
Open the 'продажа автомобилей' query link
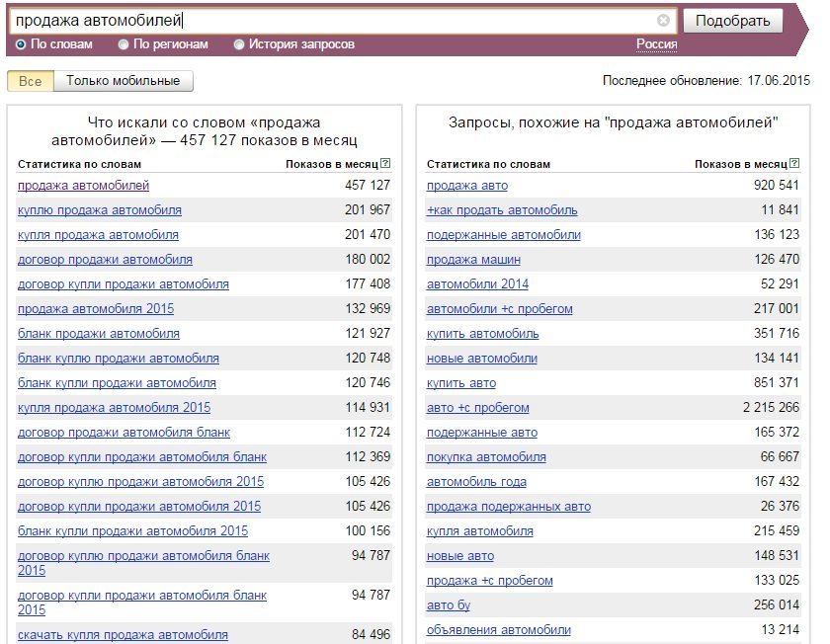(84, 186)
